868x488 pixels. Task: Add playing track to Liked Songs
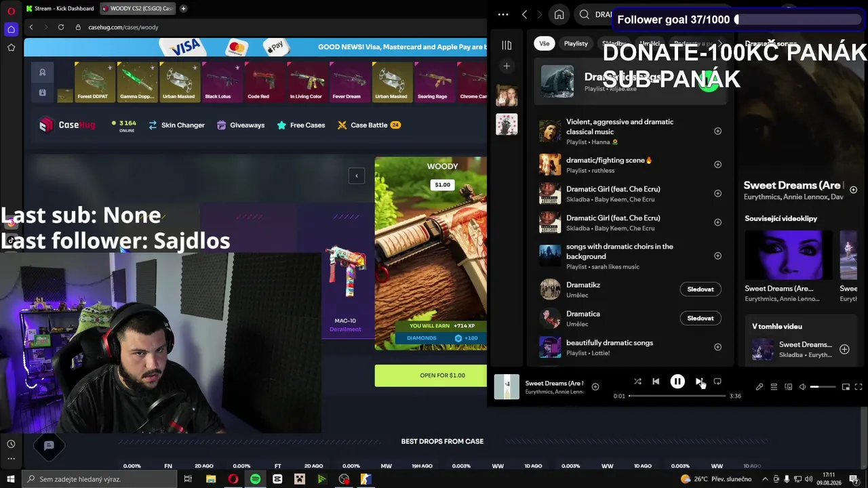tap(595, 387)
